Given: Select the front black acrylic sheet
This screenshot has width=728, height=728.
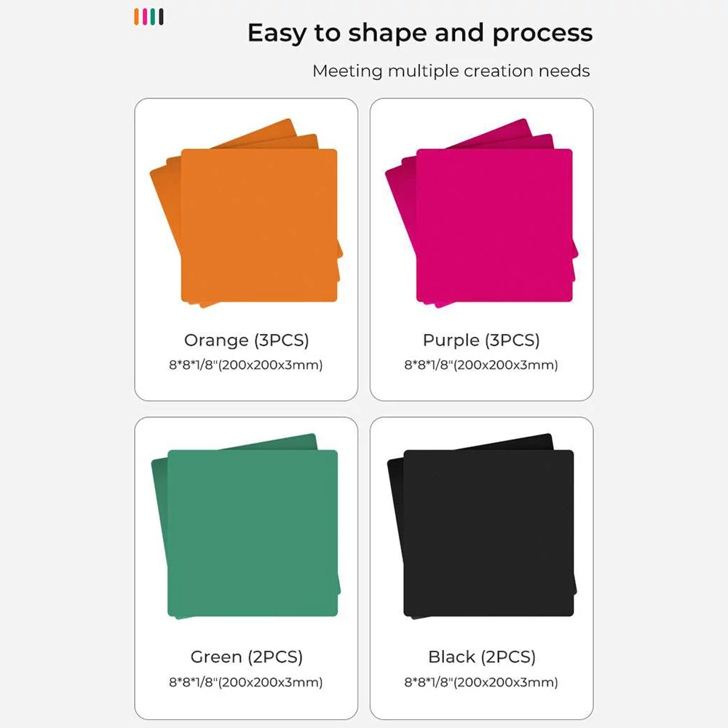Looking at the screenshot, I should [488, 533].
